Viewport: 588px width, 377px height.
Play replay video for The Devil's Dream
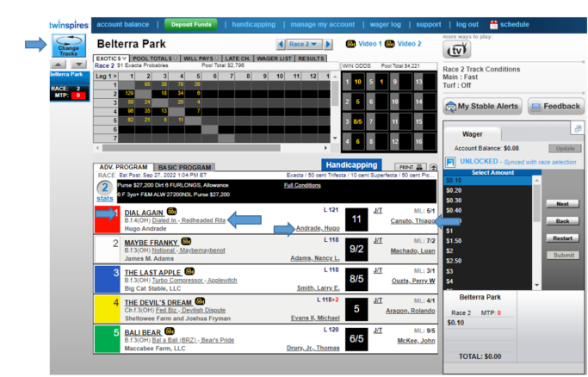coord(201,301)
